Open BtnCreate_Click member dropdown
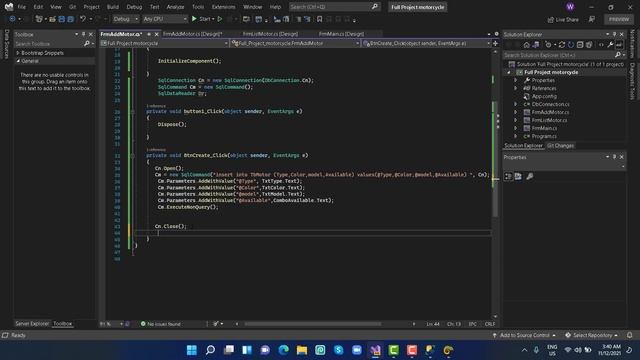Viewport: 640px width, 360px height. click(x=427, y=43)
